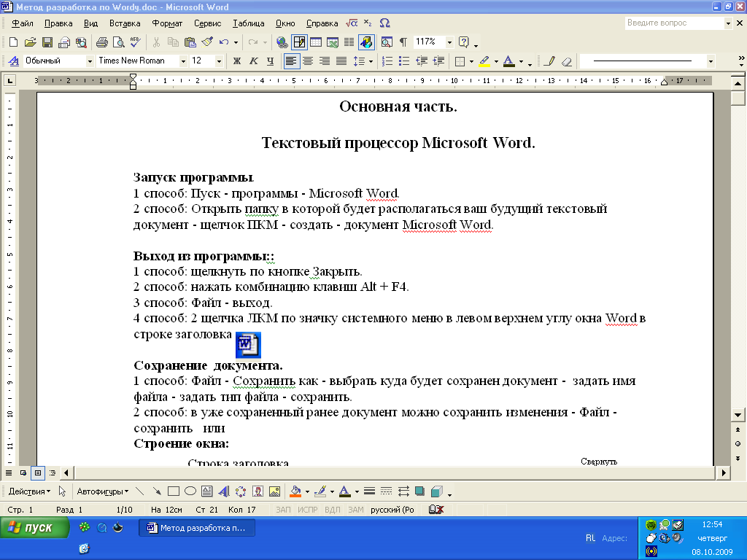Image resolution: width=747 pixels, height=560 pixels.
Task: Align text to the left
Action: [x=291, y=61]
